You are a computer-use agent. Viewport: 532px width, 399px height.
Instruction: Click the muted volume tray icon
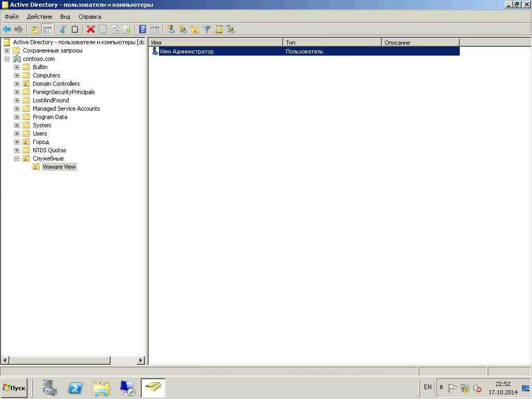pyautogui.click(x=477, y=388)
